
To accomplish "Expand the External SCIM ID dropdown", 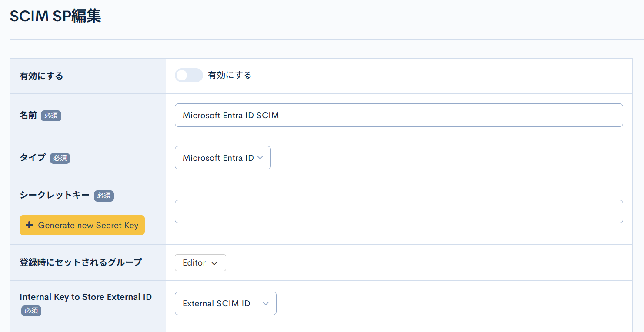I will (225, 303).
